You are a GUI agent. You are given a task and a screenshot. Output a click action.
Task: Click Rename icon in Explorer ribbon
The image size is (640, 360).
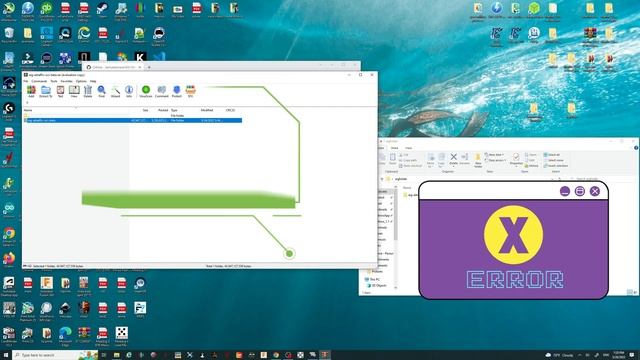click(x=464, y=159)
